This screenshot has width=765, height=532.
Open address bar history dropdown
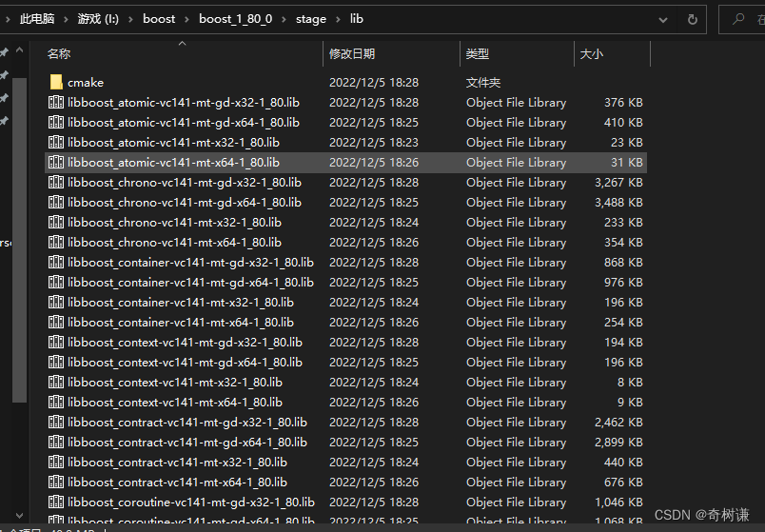(x=663, y=20)
